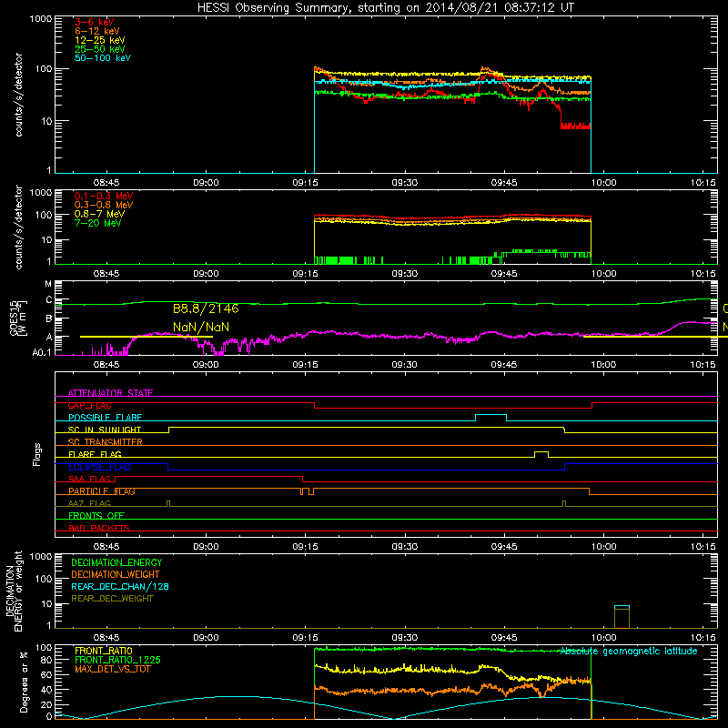Select the 12-25 keV legend label
The image size is (728, 728).
tap(99, 40)
